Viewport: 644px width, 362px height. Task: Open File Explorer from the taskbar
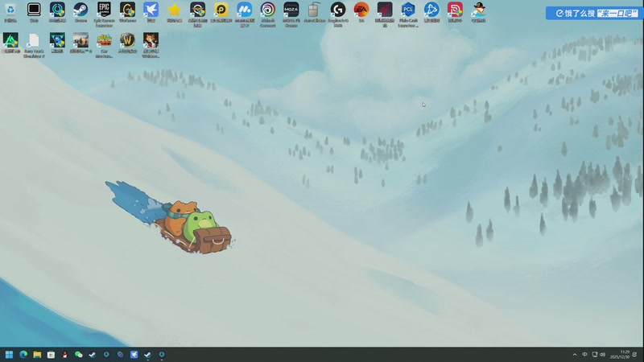(37, 354)
